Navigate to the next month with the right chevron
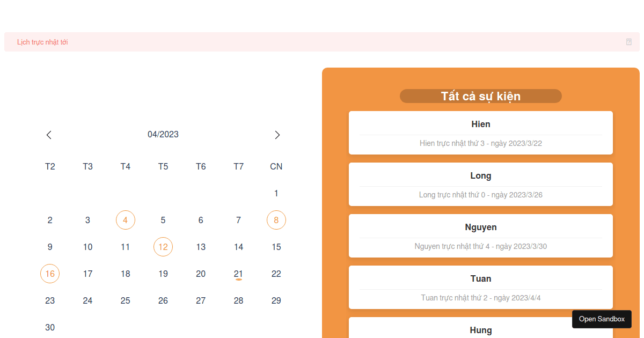Image resolution: width=644 pixels, height=338 pixels. point(277,135)
